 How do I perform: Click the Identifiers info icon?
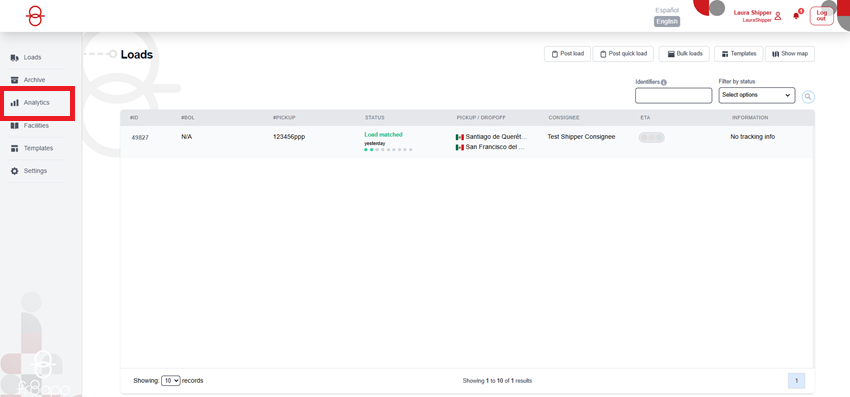pos(664,82)
